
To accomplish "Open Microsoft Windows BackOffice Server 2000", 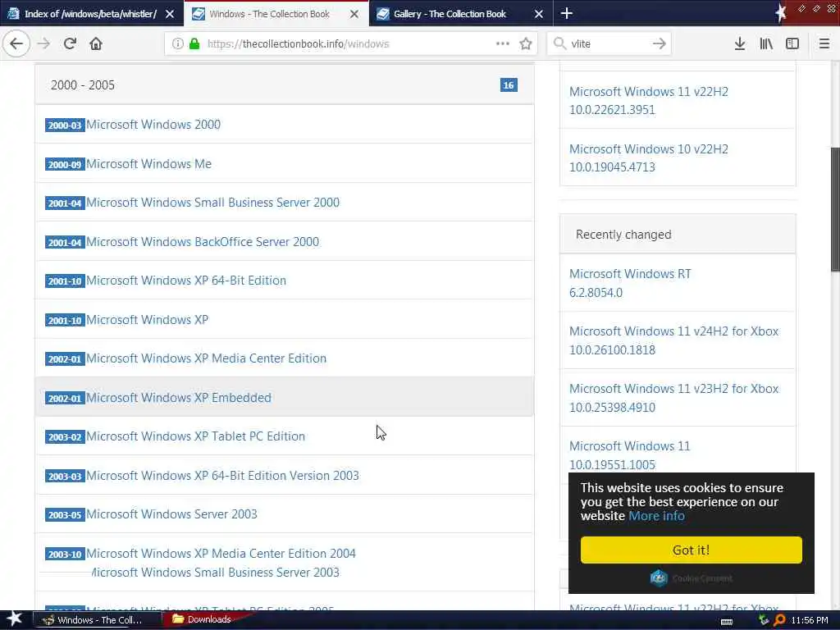I will coord(203,242).
